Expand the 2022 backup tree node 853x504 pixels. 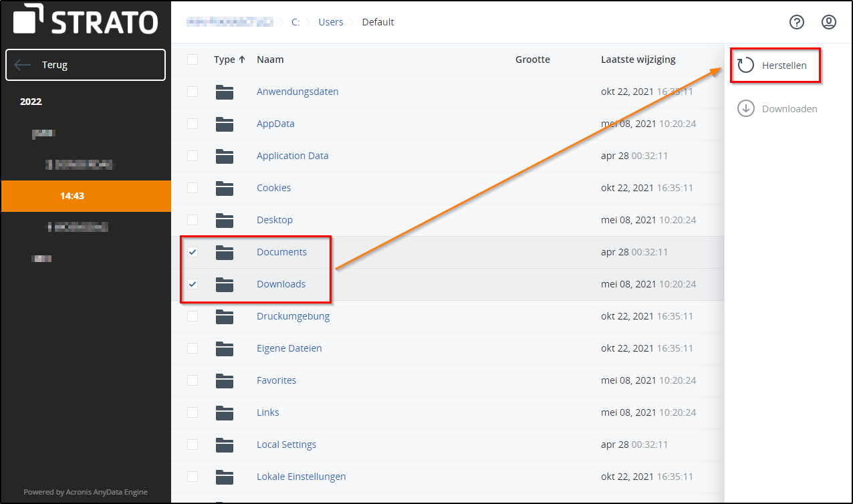point(31,102)
